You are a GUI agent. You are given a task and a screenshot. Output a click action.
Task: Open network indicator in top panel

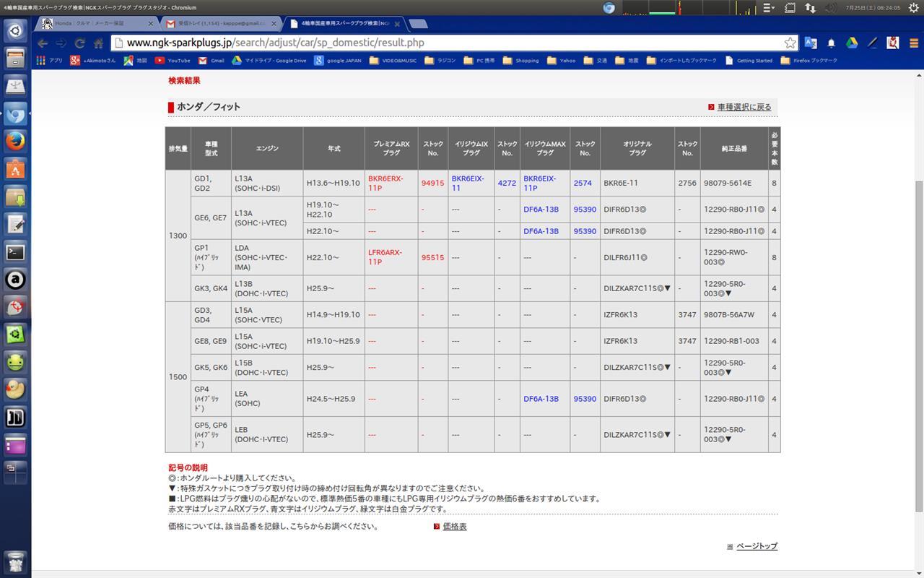(x=811, y=8)
